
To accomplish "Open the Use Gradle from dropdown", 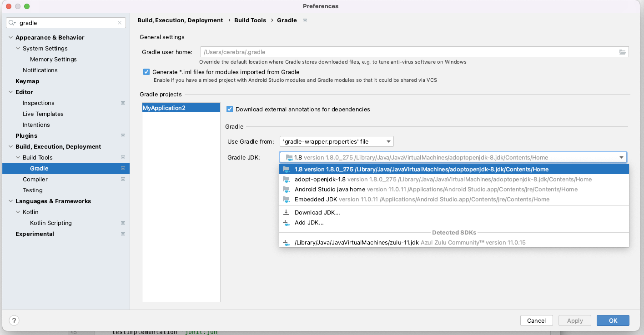I will click(x=337, y=141).
